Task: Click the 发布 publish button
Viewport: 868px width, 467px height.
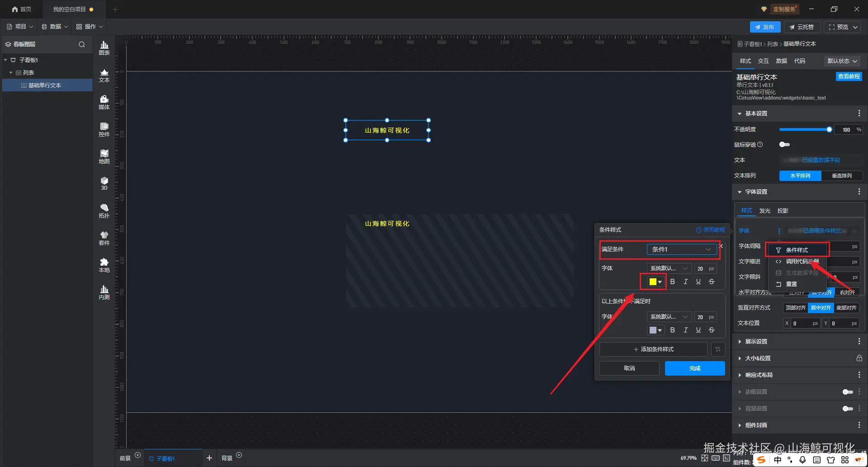Action: 765,27
